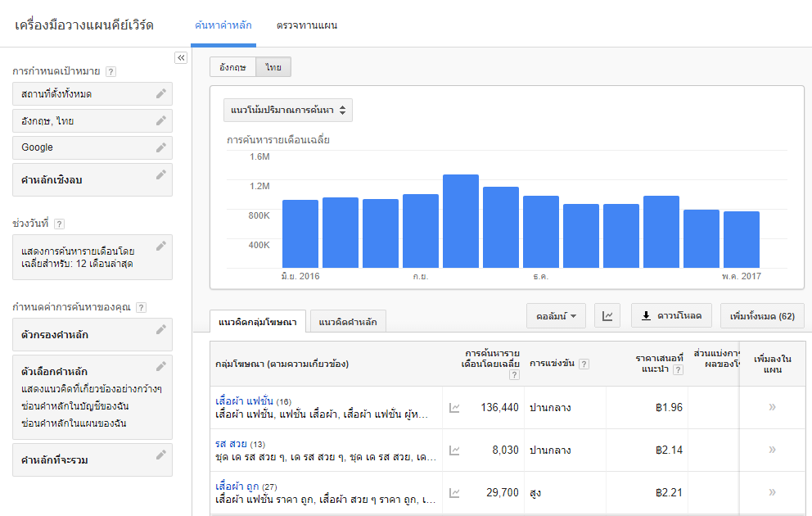Click the ดาวน์โหลด button
812x516 pixels.
[671, 316]
